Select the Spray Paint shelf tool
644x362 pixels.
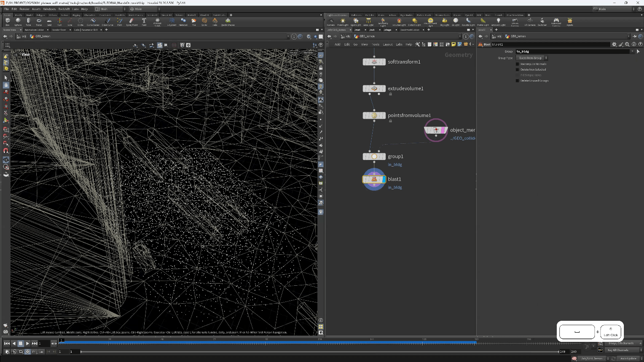point(132,21)
